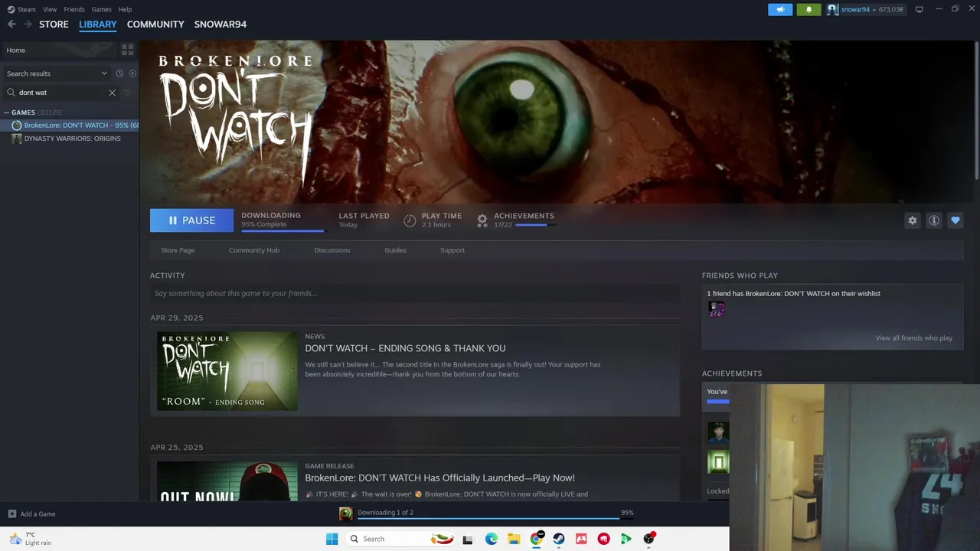Open the Store Page link
The height and width of the screenshot is (551, 980).
178,250
